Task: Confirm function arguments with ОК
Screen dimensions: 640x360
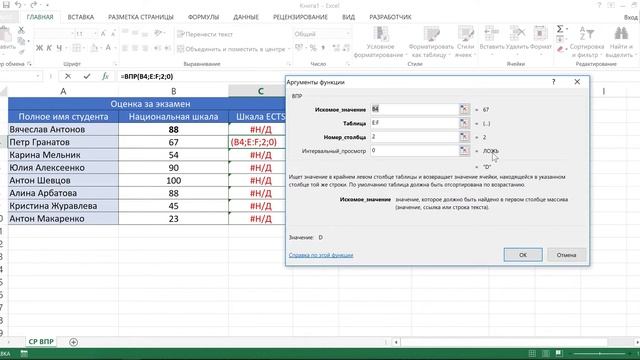Action: (x=523, y=255)
